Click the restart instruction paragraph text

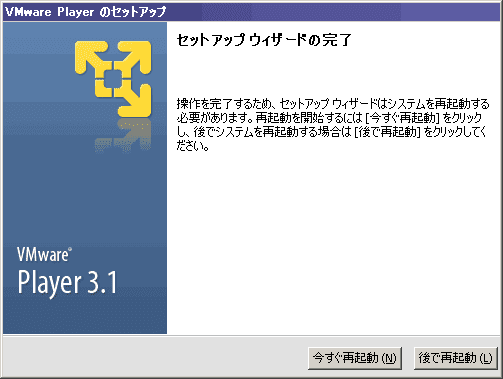click(x=333, y=125)
